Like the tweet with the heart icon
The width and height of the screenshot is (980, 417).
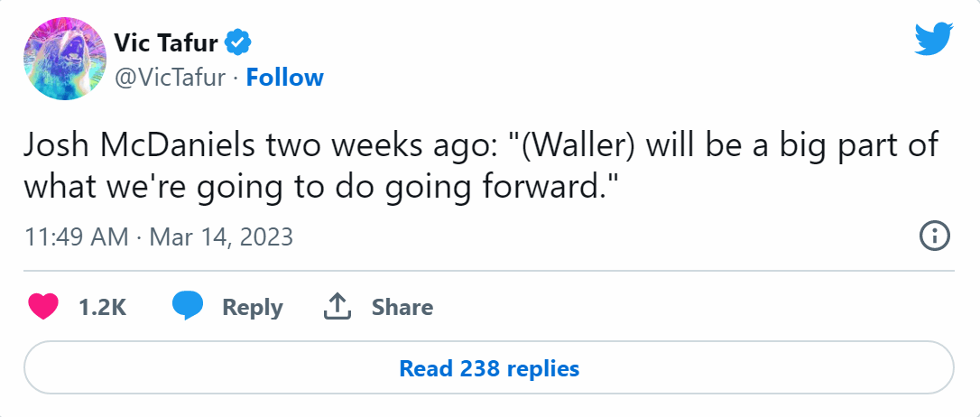pos(42,307)
